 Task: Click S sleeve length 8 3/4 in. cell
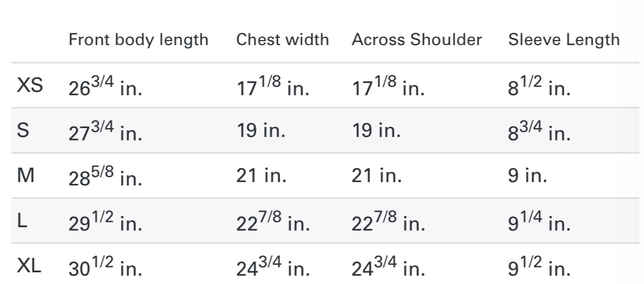click(539, 132)
